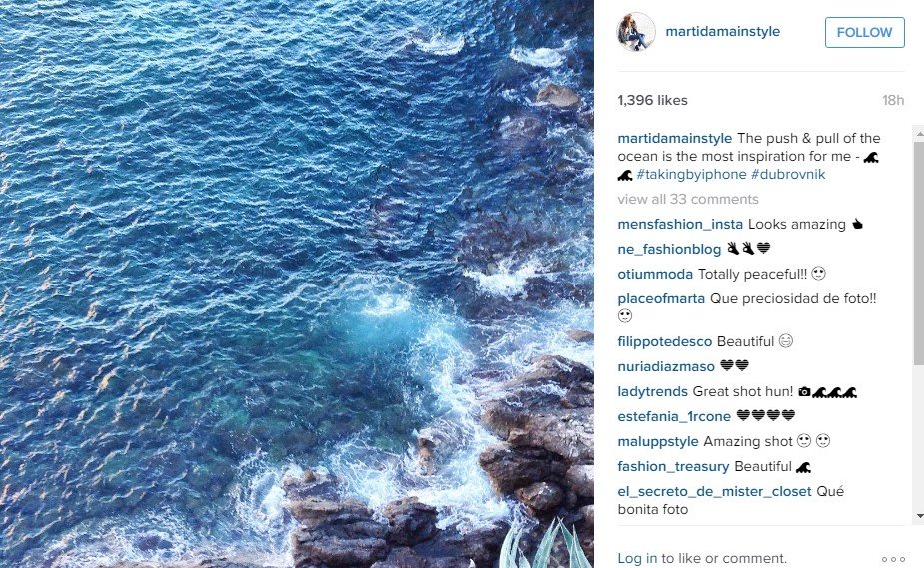Click the comments scrollbar down arrow
The height and width of the screenshot is (568, 924).
919,516
